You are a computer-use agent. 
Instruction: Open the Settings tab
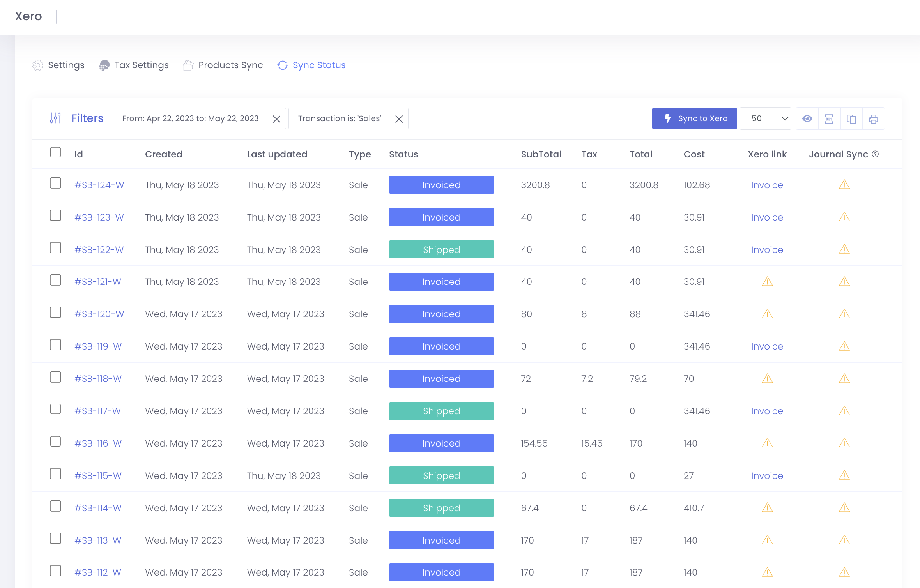[x=58, y=65]
